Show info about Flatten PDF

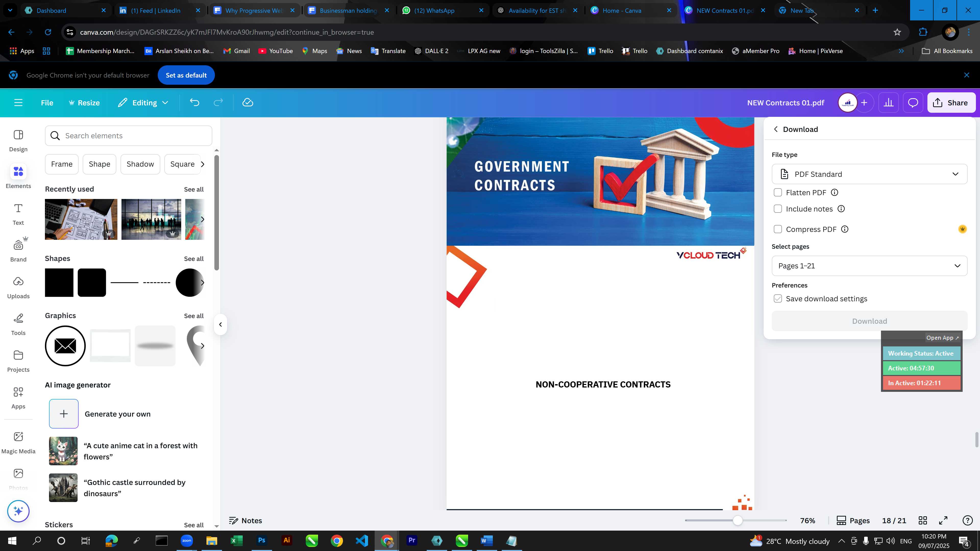click(x=834, y=193)
